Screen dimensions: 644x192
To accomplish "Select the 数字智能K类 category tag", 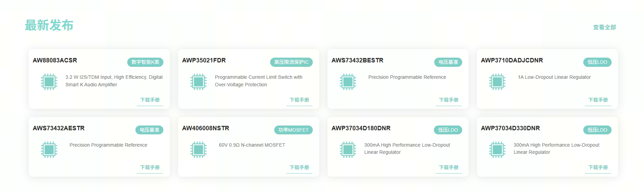I will point(145,62).
